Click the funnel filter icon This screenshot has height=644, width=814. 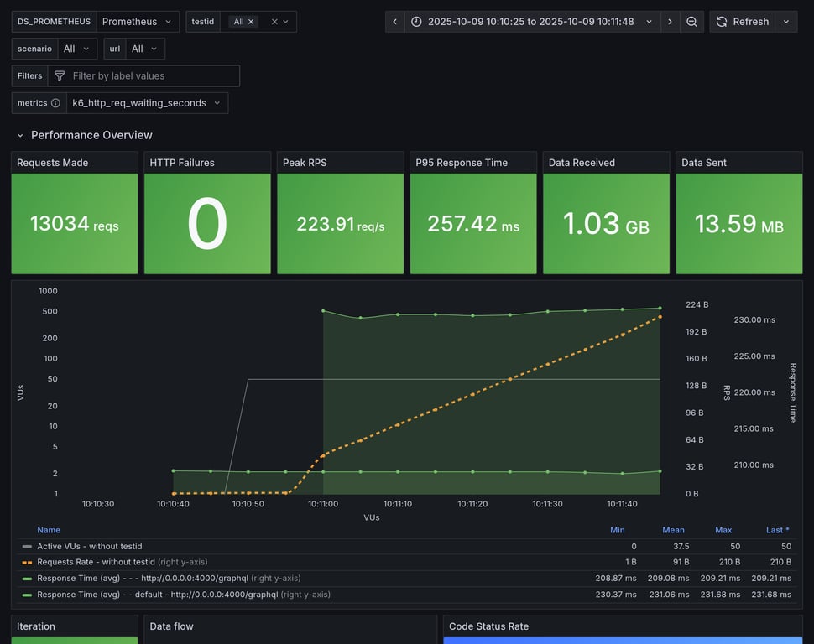[x=60, y=76]
